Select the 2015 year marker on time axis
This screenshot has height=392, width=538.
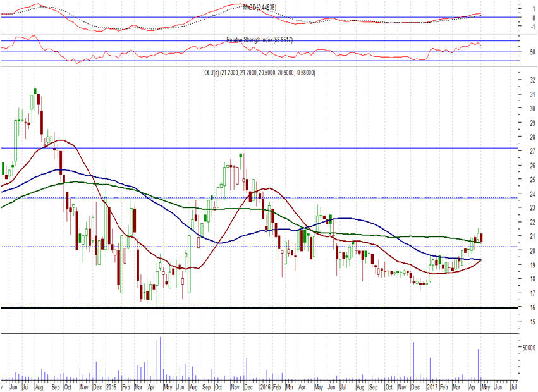coord(111,386)
